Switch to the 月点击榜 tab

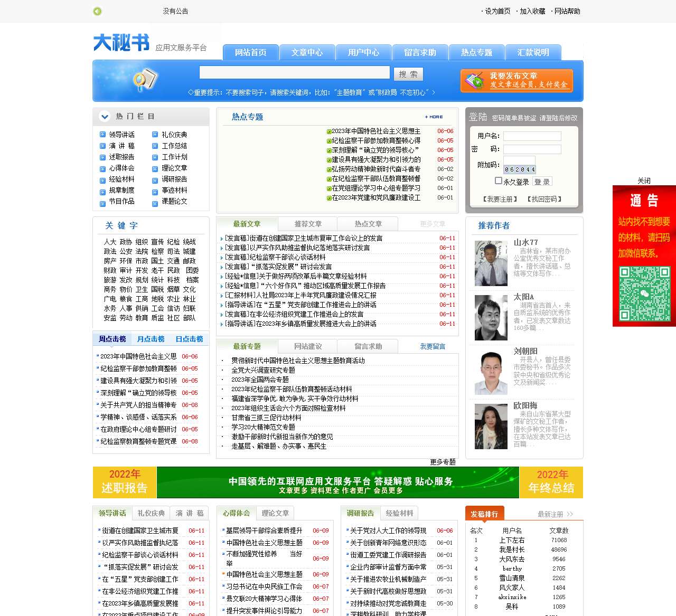[x=151, y=339]
